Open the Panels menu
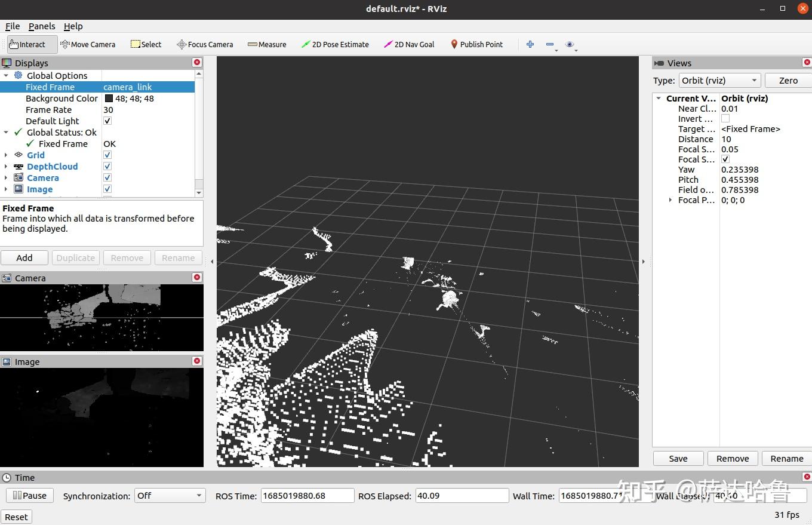This screenshot has height=525, width=812. pos(42,26)
